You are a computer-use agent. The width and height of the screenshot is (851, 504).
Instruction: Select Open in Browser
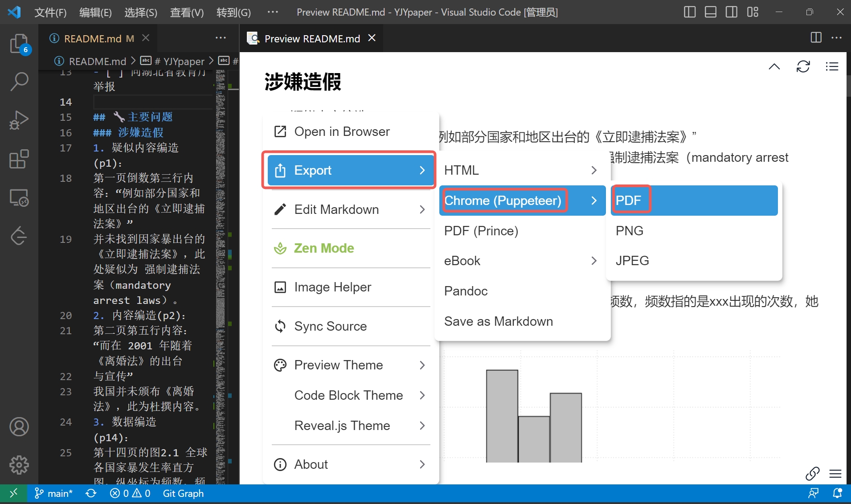tap(351, 131)
